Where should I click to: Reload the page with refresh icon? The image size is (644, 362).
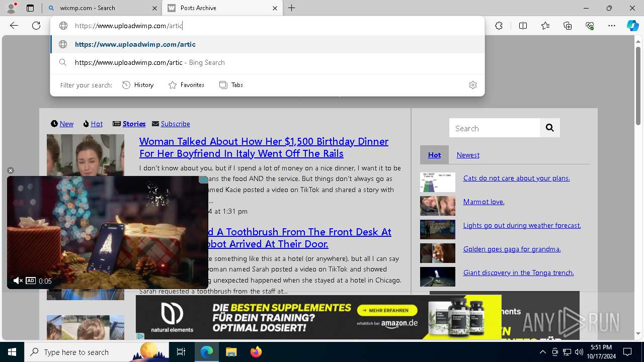(36, 26)
